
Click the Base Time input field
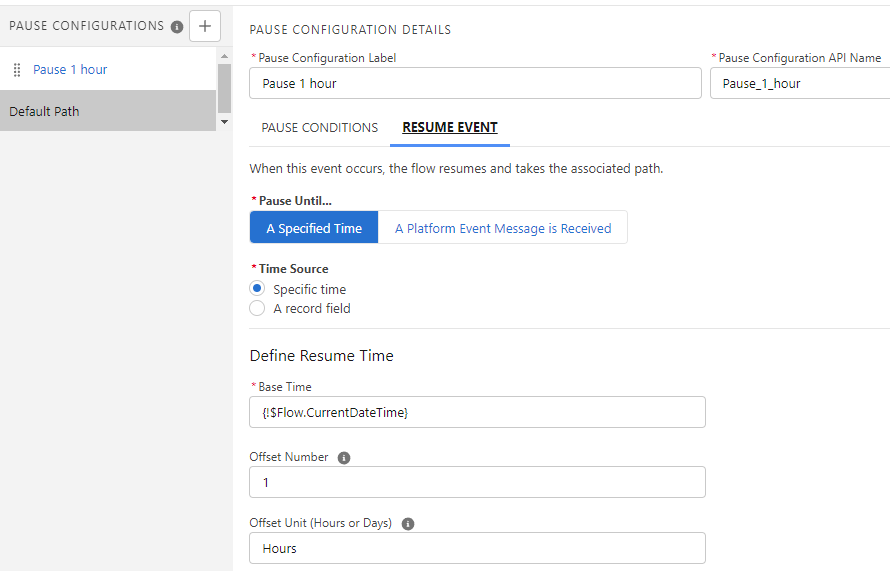point(477,412)
